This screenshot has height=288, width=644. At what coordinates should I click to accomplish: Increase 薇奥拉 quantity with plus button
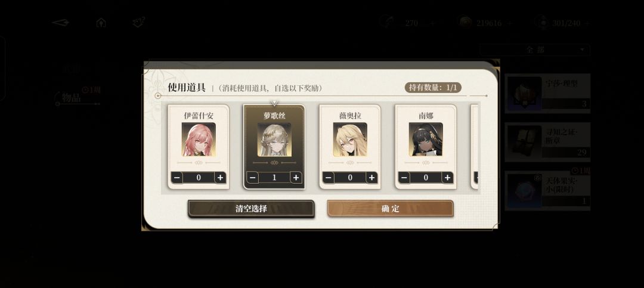pyautogui.click(x=371, y=178)
